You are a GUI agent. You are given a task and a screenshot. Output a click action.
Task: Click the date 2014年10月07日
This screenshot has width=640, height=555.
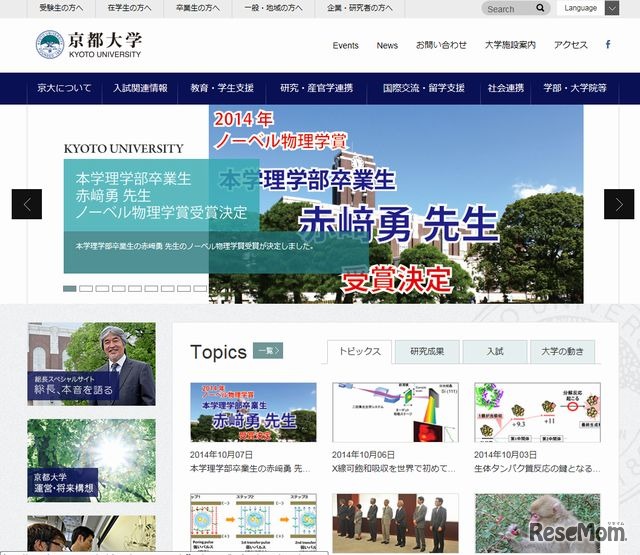click(221, 455)
